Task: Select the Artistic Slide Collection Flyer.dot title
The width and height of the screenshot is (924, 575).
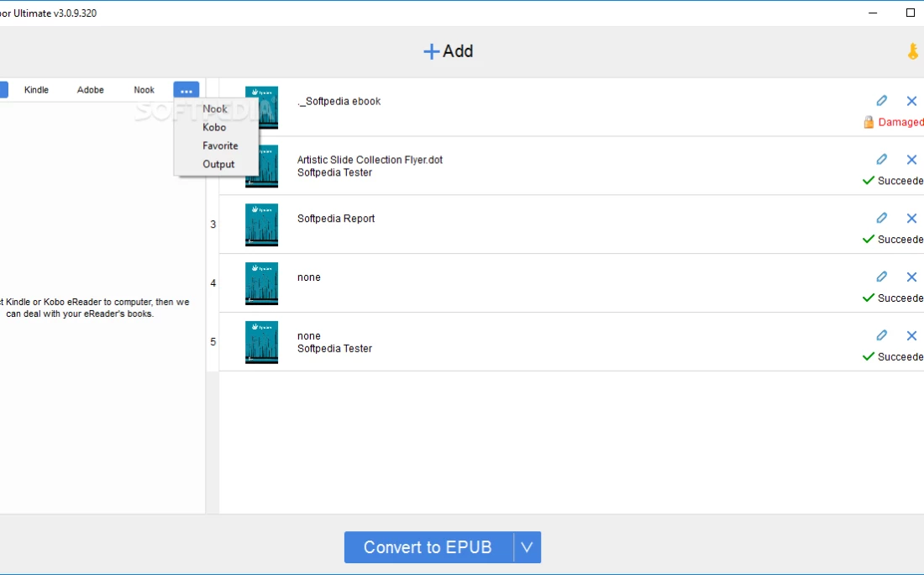Action: tap(370, 160)
